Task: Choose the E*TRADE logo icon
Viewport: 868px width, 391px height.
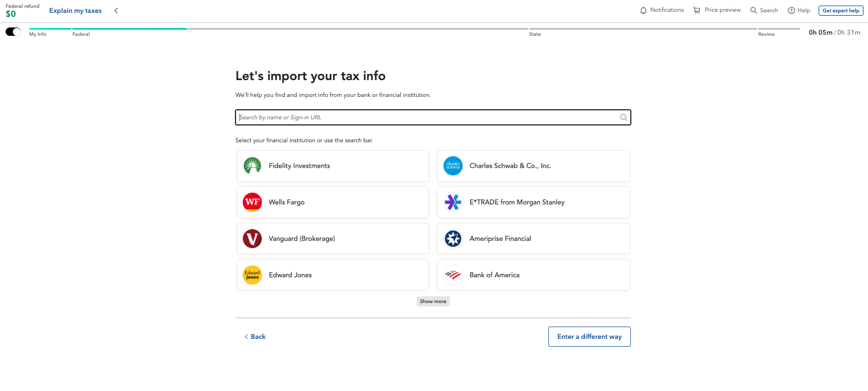Action: [x=453, y=202]
